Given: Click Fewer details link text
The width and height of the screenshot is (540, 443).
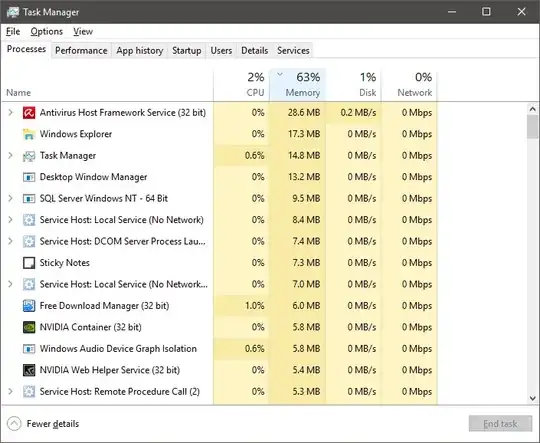Looking at the screenshot, I should tap(53, 424).
